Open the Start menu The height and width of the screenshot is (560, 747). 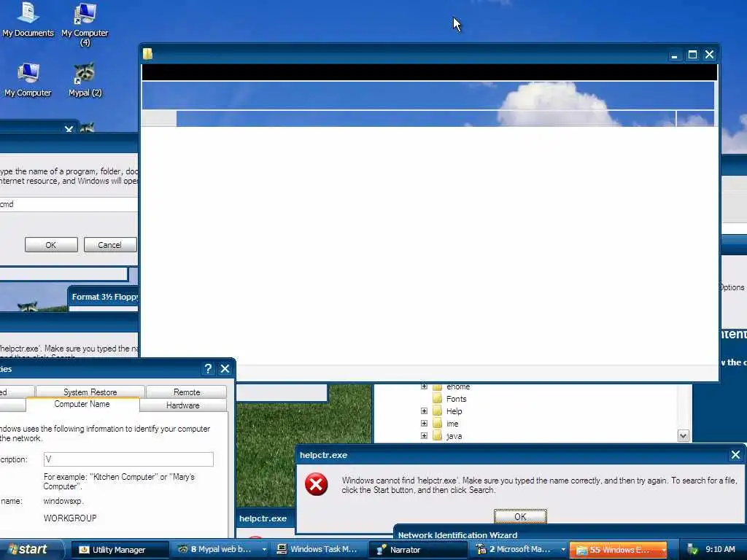[x=31, y=550]
